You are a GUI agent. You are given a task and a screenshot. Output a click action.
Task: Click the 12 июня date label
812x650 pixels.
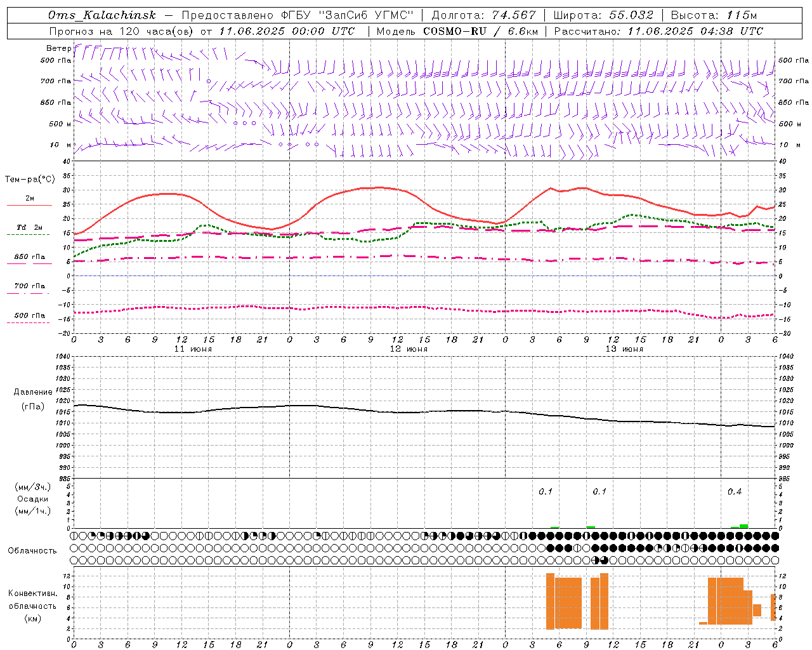(409, 349)
